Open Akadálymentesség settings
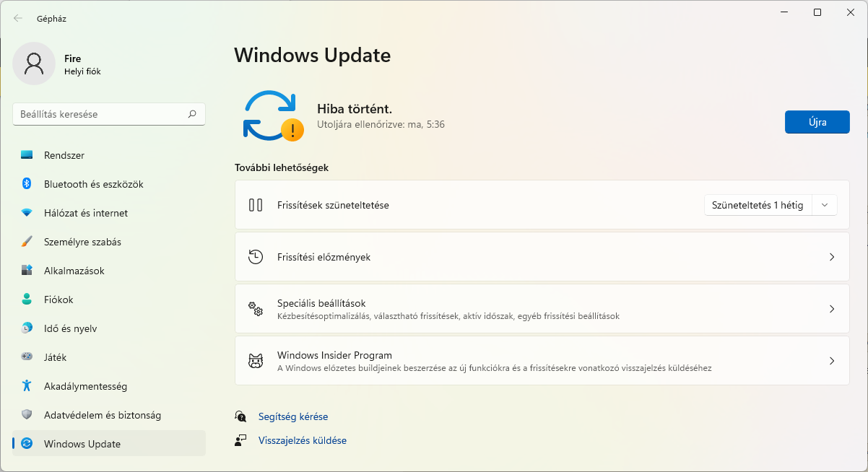Image resolution: width=868 pixels, height=472 pixels. pyautogui.click(x=109, y=386)
